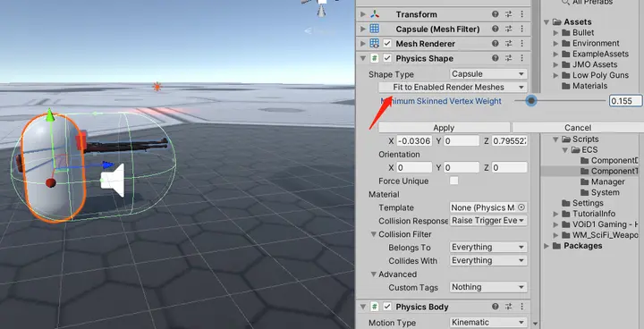The width and height of the screenshot is (644, 329).
Task: Open Mesh Renderer preset icon
Action: 508,43
